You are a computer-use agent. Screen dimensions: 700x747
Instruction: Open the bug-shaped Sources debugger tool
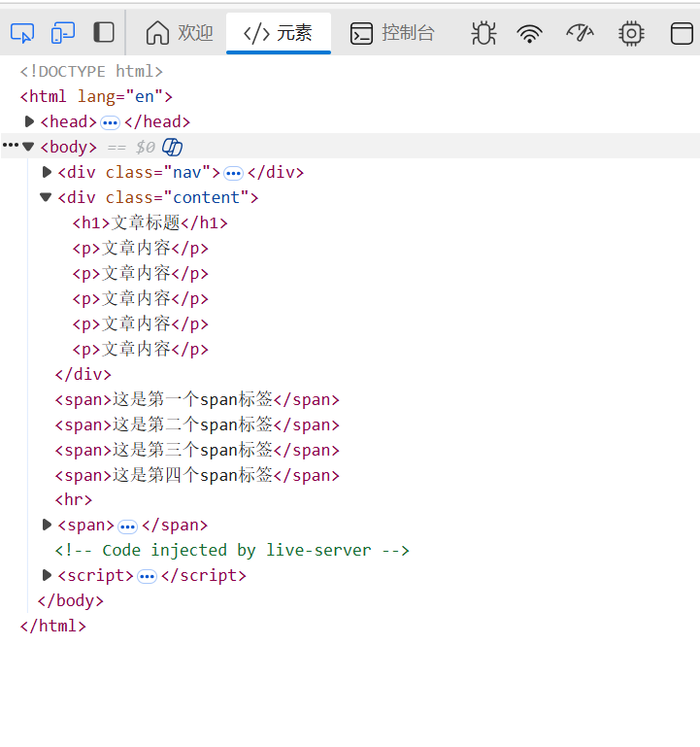click(x=483, y=33)
